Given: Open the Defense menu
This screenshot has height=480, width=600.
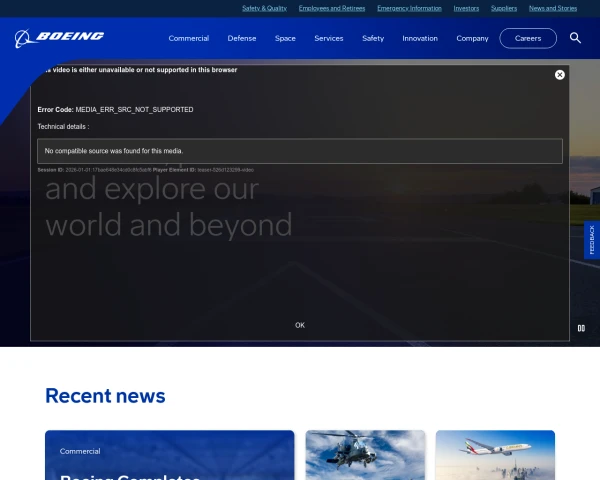Looking at the screenshot, I should click(x=242, y=38).
